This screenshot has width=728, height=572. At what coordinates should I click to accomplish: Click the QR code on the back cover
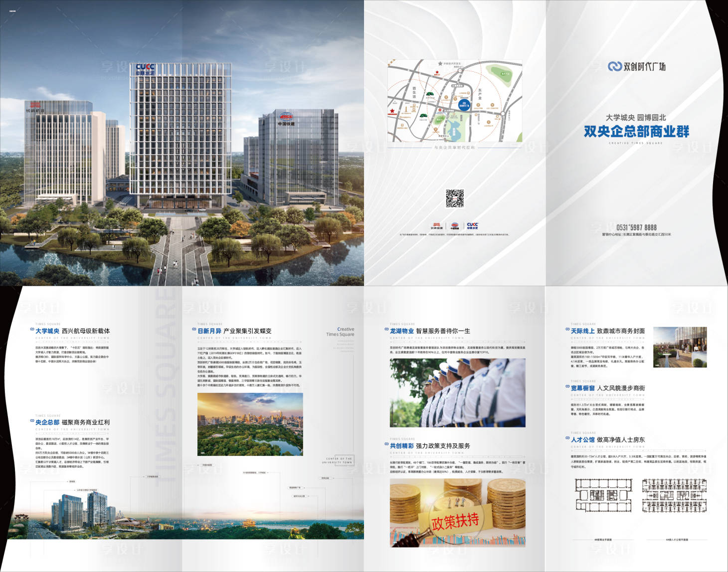pos(454,198)
